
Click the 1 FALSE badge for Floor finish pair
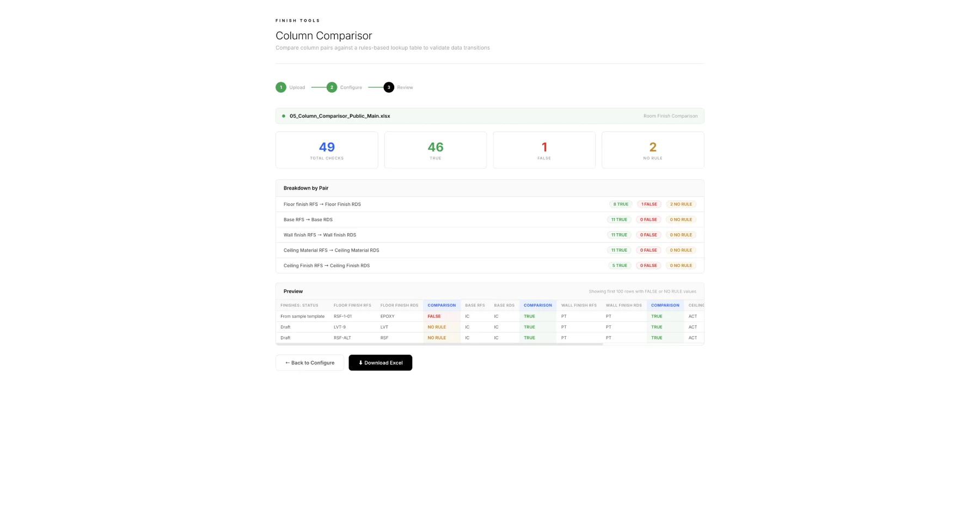point(648,204)
